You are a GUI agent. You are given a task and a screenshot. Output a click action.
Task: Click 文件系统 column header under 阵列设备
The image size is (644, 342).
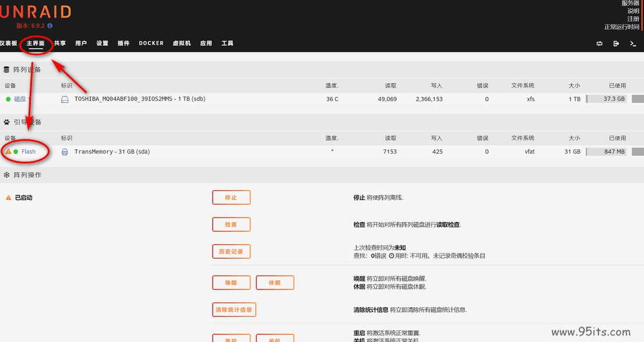click(x=523, y=85)
